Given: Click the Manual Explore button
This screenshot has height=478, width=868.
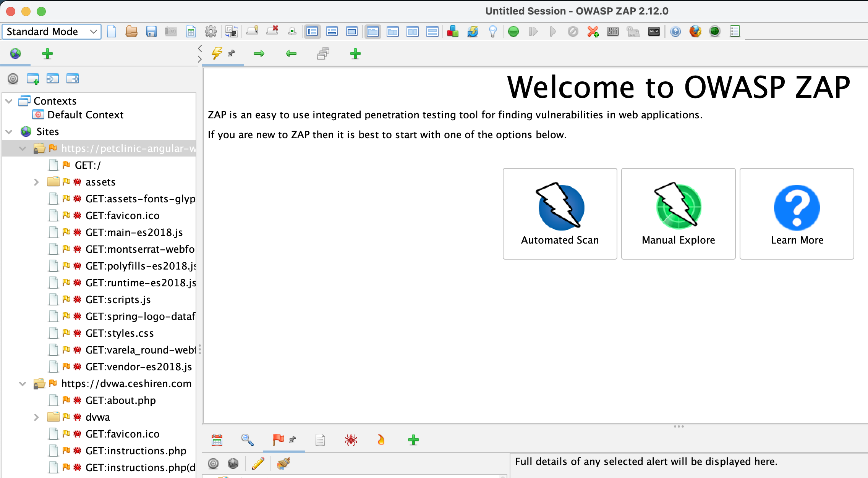Looking at the screenshot, I should click(x=679, y=214).
